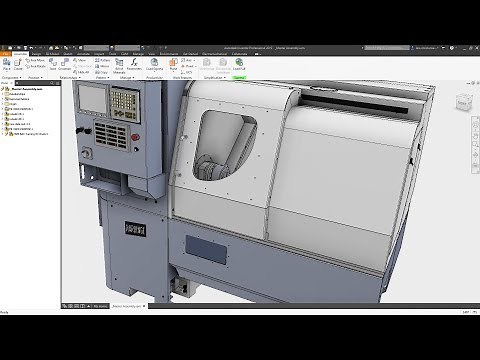Activate the Joint tool
480x360 pixels.
coord(53,64)
